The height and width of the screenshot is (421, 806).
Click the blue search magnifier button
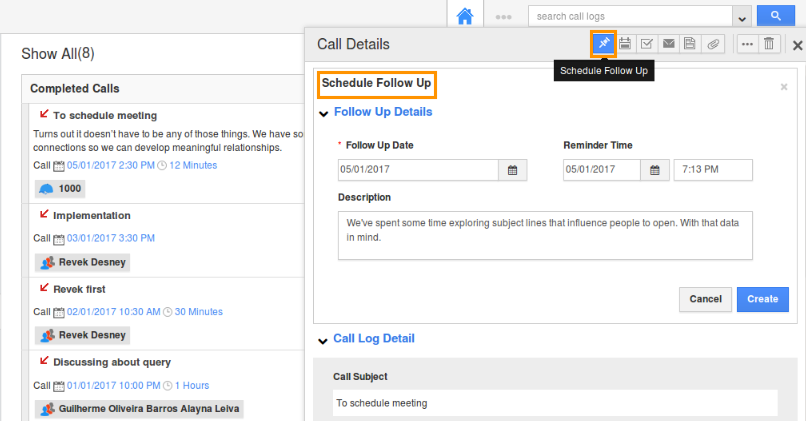pyautogui.click(x=776, y=16)
